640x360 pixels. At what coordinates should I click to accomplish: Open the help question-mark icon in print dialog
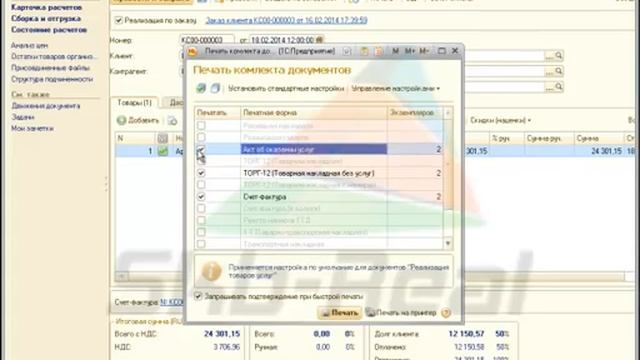click(x=446, y=313)
